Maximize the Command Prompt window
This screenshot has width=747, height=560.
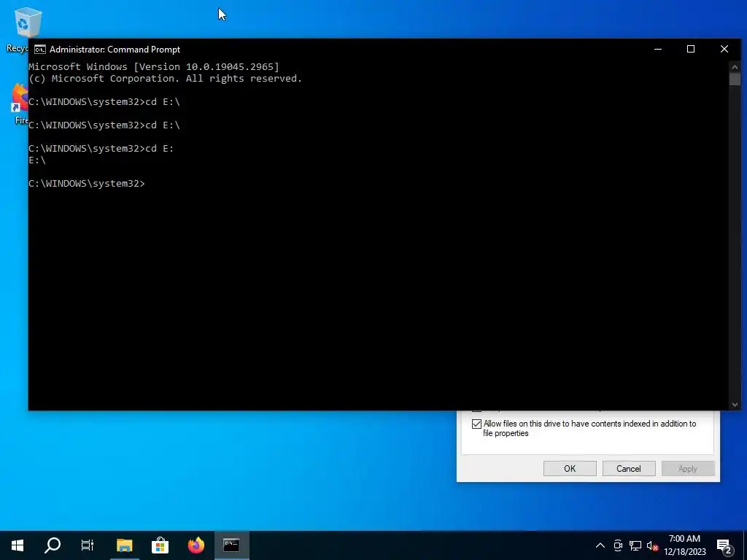[691, 49]
